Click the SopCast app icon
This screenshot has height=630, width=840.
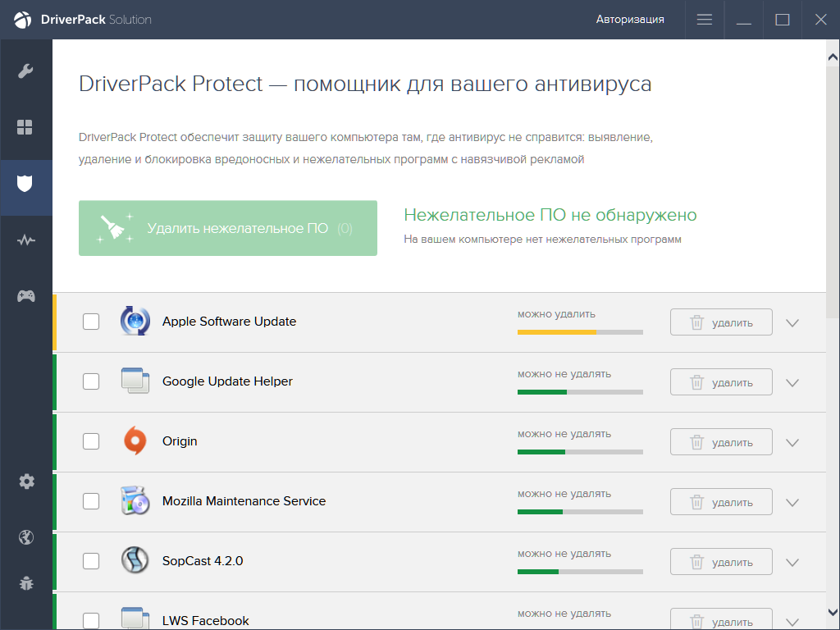point(135,560)
